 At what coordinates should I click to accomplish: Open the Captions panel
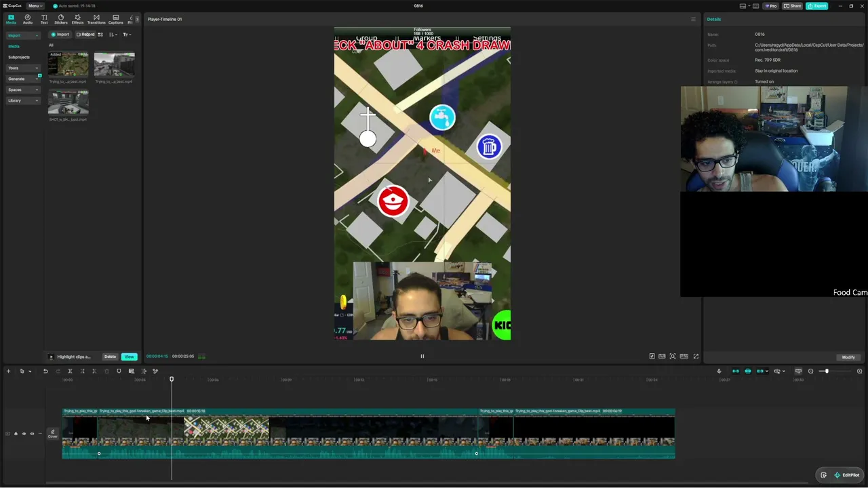pyautogui.click(x=116, y=19)
